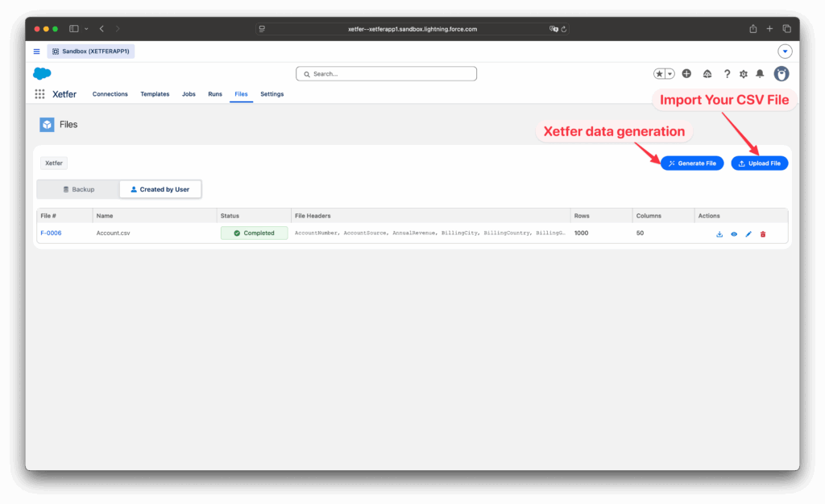The width and height of the screenshot is (825, 504).
Task: Click the Account.csv file name
Action: pyautogui.click(x=113, y=233)
